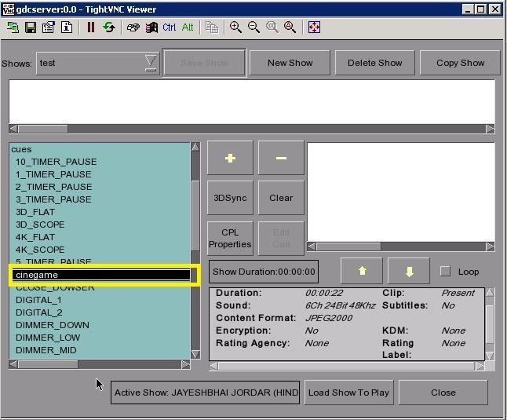The image size is (507, 420).
Task: Open the Shows dropdown listing test
Action: [97, 63]
